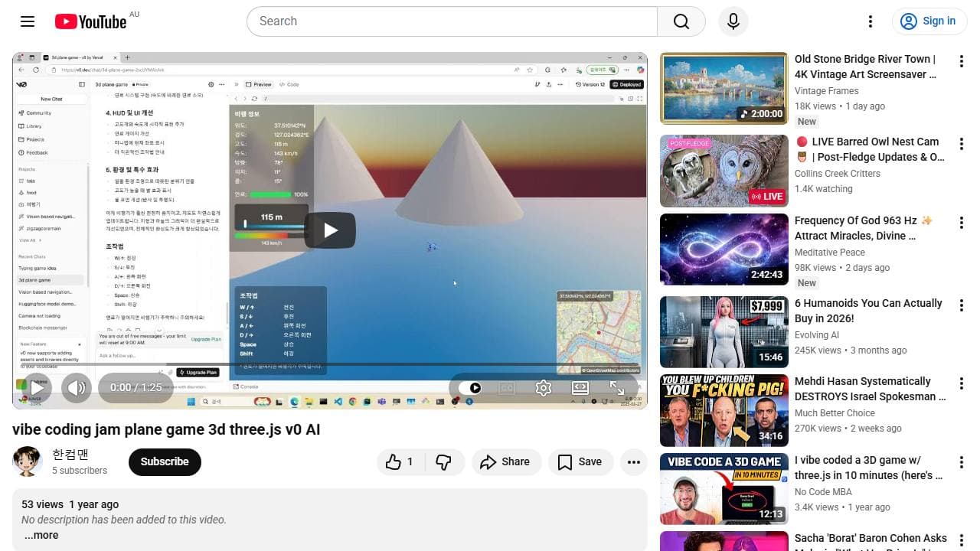Image resolution: width=980 pixels, height=551 pixels.
Task: Click the title LIVE Barred Owl Nest Cam
Action: point(870,149)
